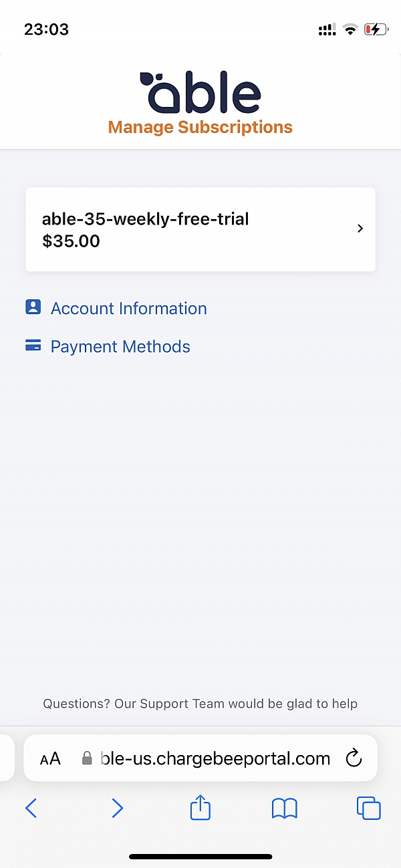The width and height of the screenshot is (401, 868).
Task: Tap the Payment Methods card icon
Action: coord(33,345)
